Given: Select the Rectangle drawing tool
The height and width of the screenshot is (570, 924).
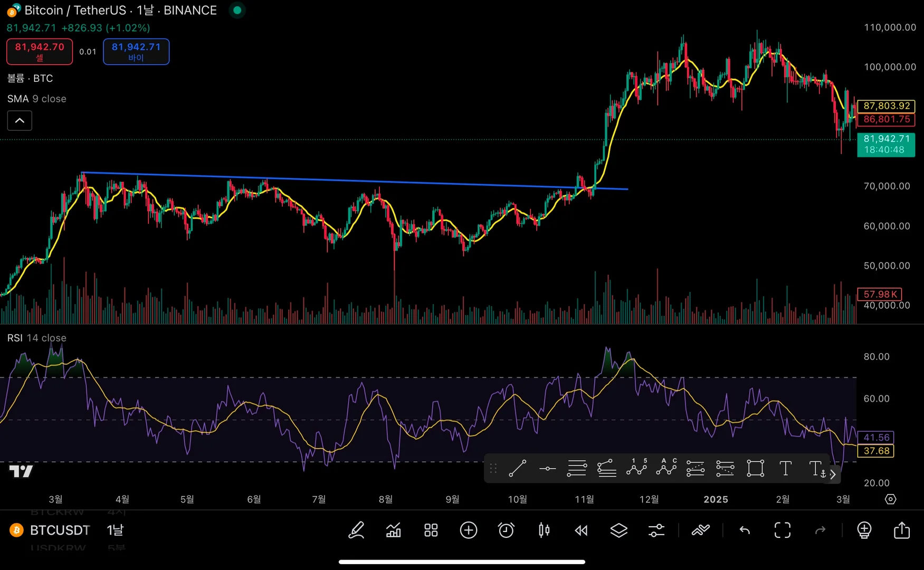Looking at the screenshot, I should (755, 469).
